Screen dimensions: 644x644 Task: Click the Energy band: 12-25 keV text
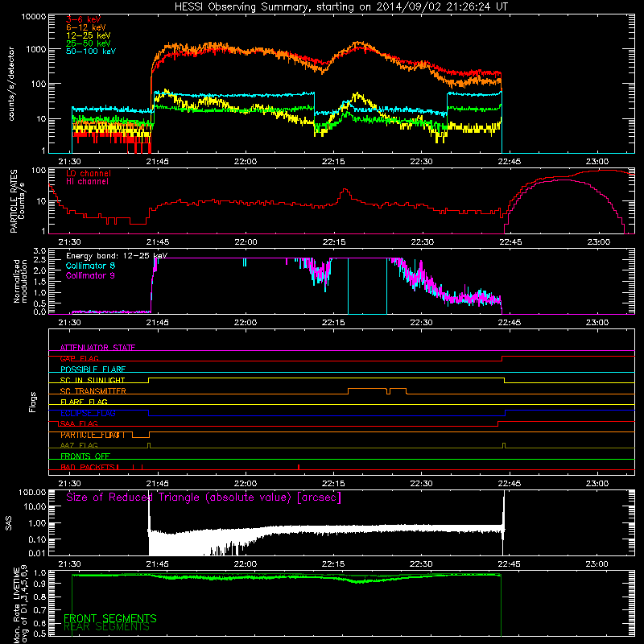[x=117, y=256]
